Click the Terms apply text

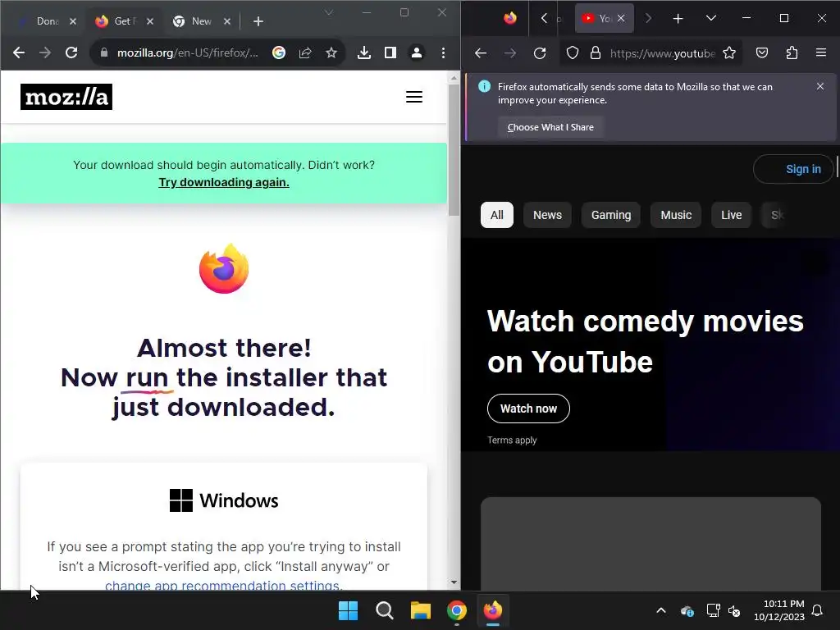pyautogui.click(x=512, y=440)
